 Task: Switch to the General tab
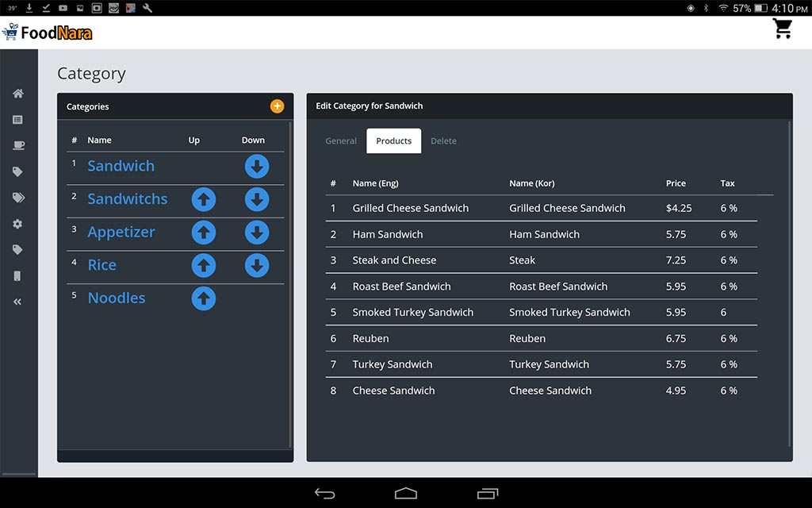pyautogui.click(x=341, y=141)
